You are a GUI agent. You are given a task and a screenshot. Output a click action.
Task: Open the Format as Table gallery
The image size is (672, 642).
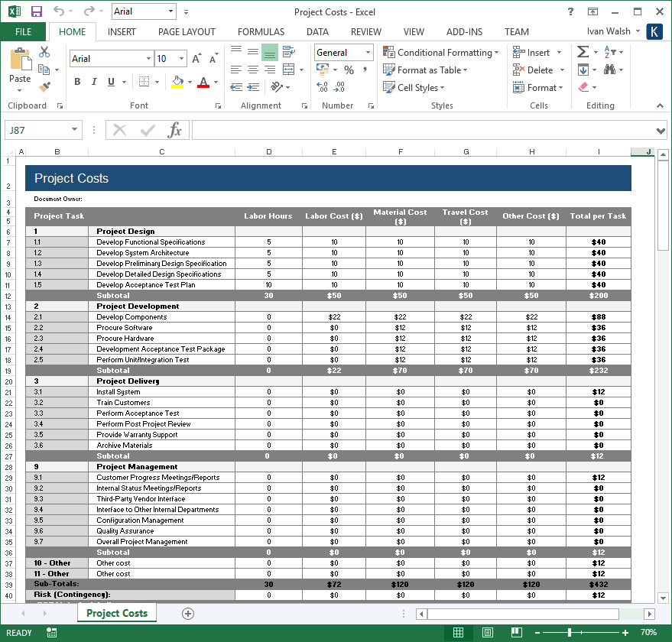pyautogui.click(x=426, y=70)
